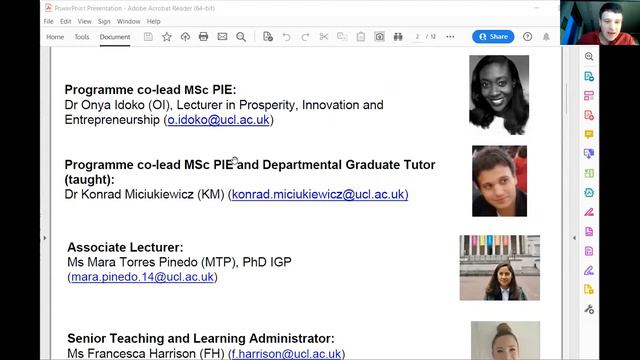Click the binoculars Find icon
The height and width of the screenshot is (360, 640).
pos(398,37)
